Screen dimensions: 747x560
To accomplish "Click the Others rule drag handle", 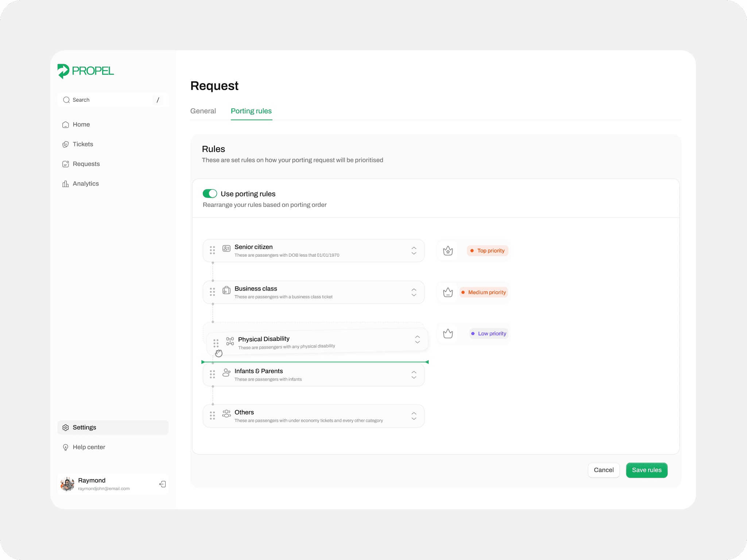I will point(212,416).
